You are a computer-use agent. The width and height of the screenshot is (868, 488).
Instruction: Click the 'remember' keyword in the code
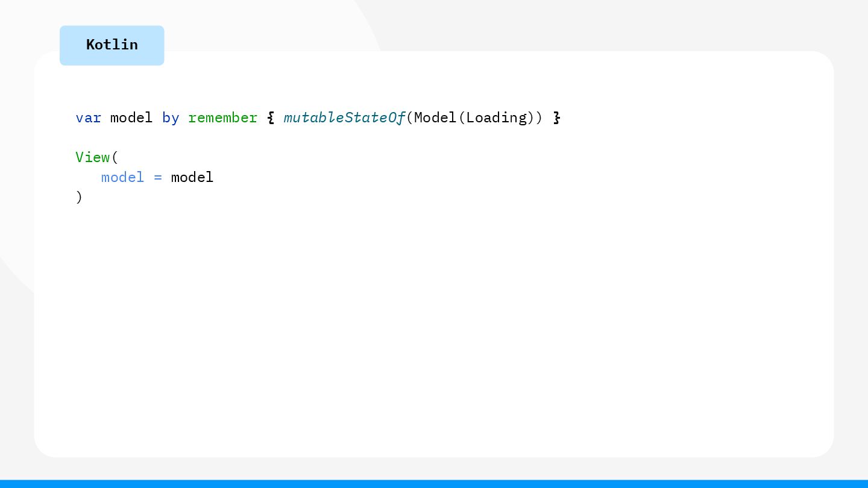(x=222, y=117)
